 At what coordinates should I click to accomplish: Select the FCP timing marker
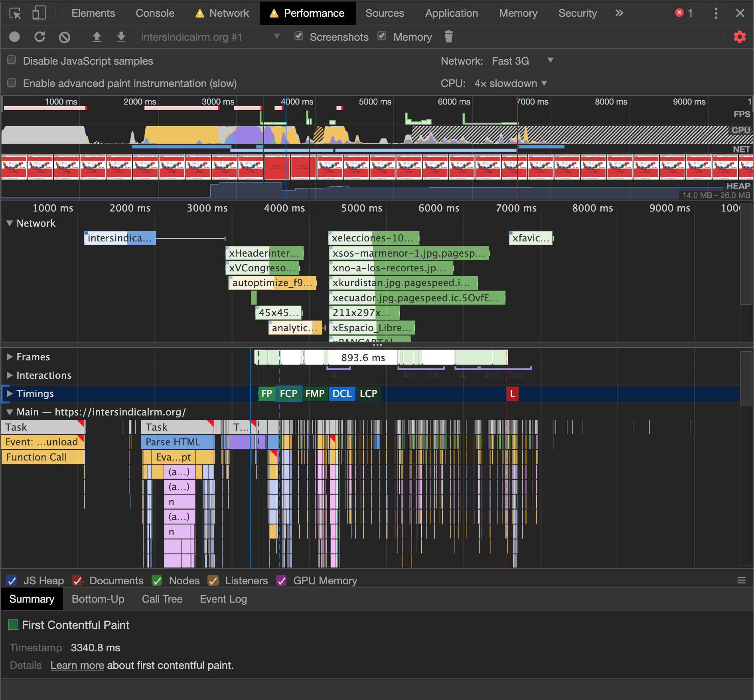pyautogui.click(x=289, y=394)
